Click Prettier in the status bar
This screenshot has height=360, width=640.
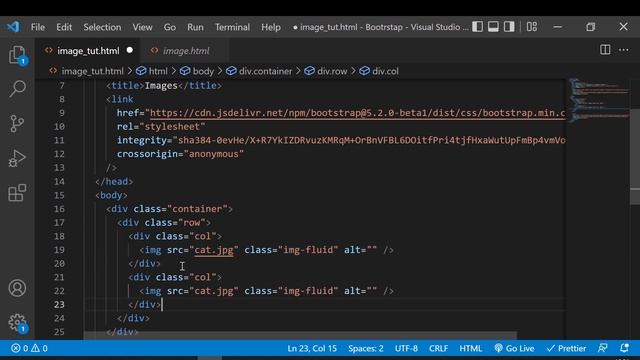click(566, 348)
